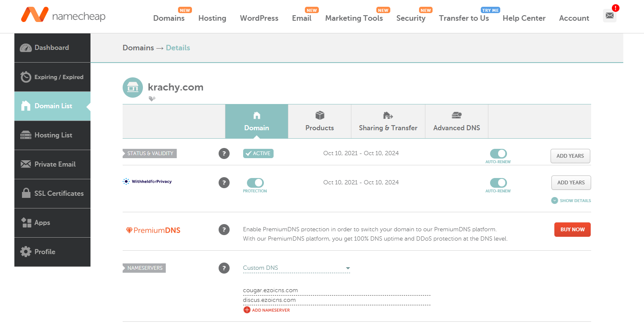
Task: Open Dashboard in the sidebar
Action: pyautogui.click(x=52, y=48)
